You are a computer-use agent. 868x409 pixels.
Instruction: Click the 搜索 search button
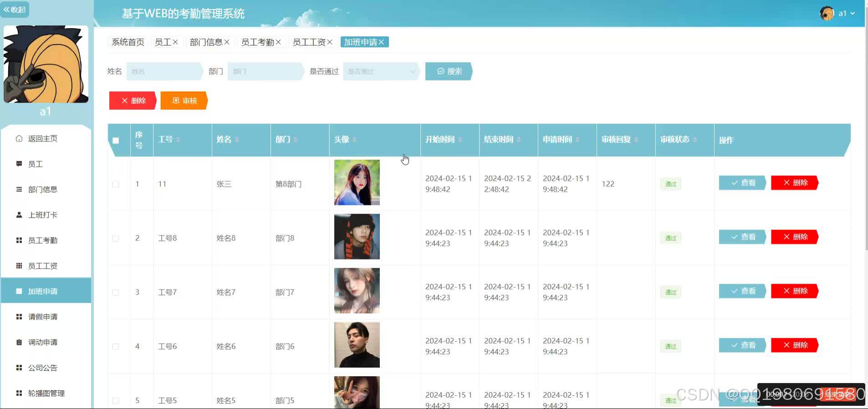449,72
